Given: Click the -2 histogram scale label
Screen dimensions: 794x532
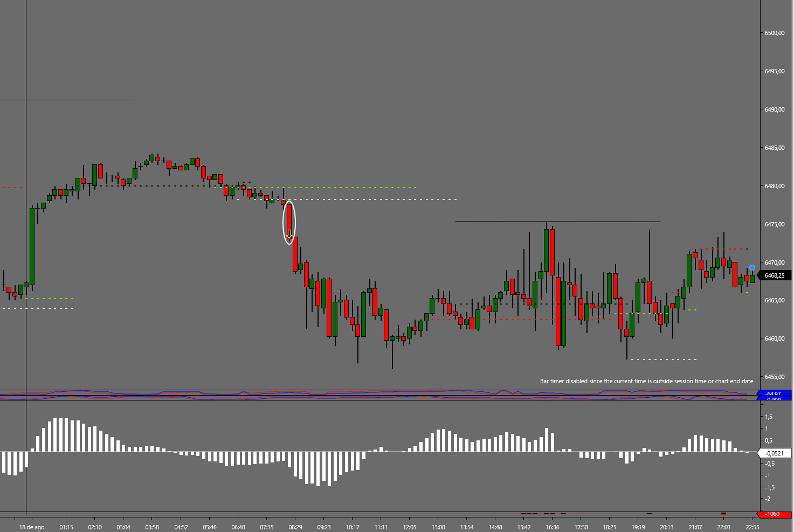Looking at the screenshot, I should (768, 499).
